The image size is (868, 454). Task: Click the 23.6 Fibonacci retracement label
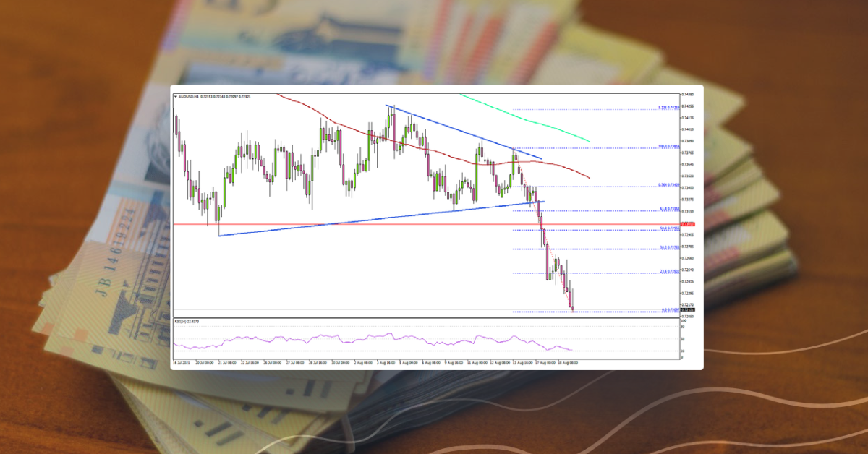coord(669,271)
